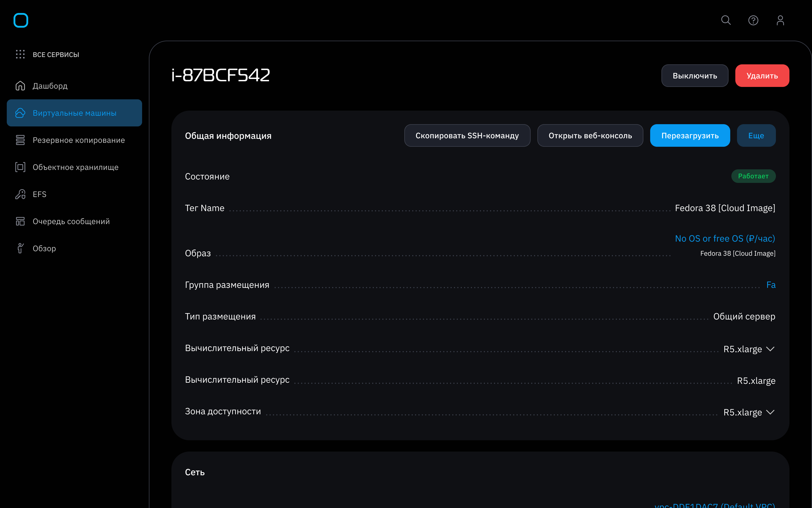
Task: Expand the Вычислительный ресурс R5.xlarge chevron
Action: [x=770, y=349]
